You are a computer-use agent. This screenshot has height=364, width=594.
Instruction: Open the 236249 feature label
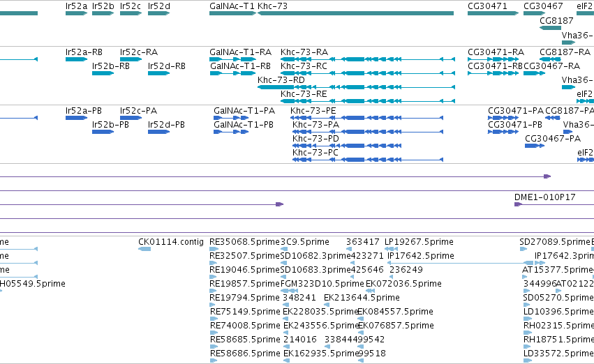pos(406,270)
